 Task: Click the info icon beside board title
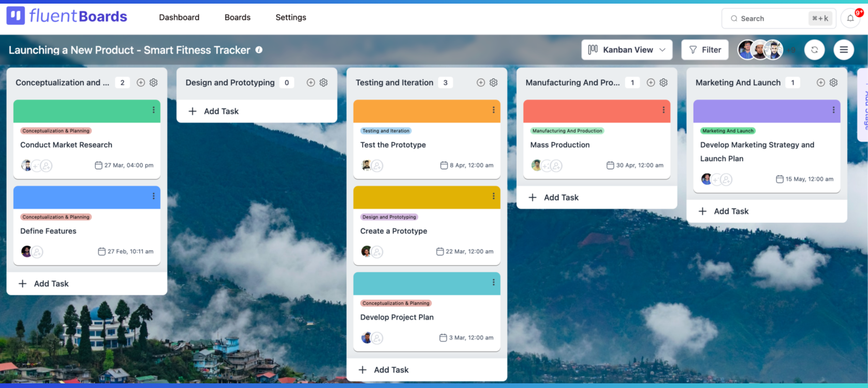point(259,50)
